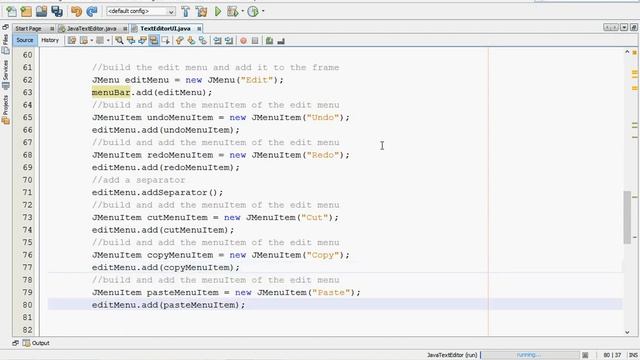Screen dimensions: 640x360
Task: Run the project with green play icon
Action: point(218,11)
